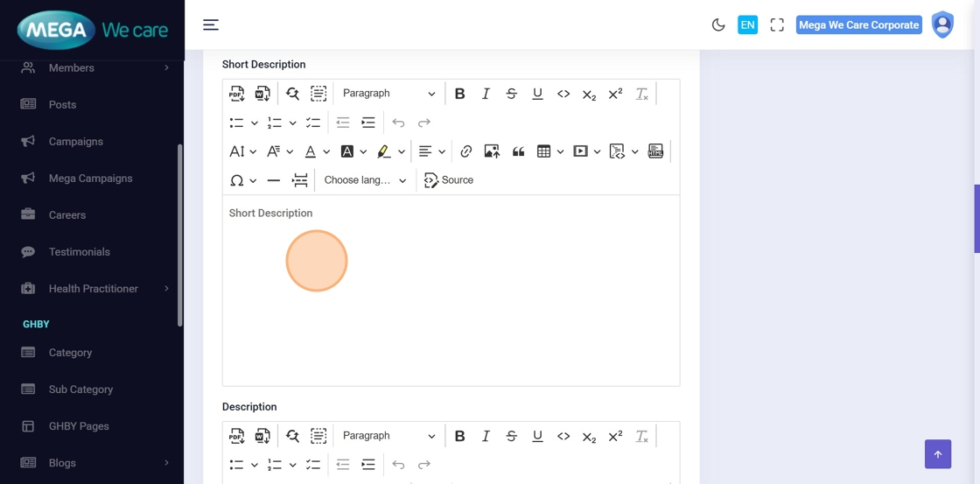Open Paragraph heading dropdown in Short Description
980x484 pixels.
pos(388,94)
